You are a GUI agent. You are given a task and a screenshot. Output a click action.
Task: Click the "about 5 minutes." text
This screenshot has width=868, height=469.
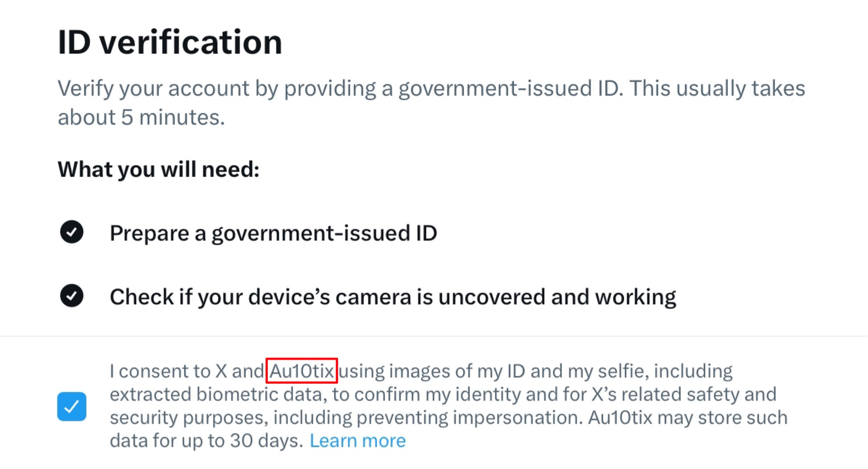tap(141, 117)
